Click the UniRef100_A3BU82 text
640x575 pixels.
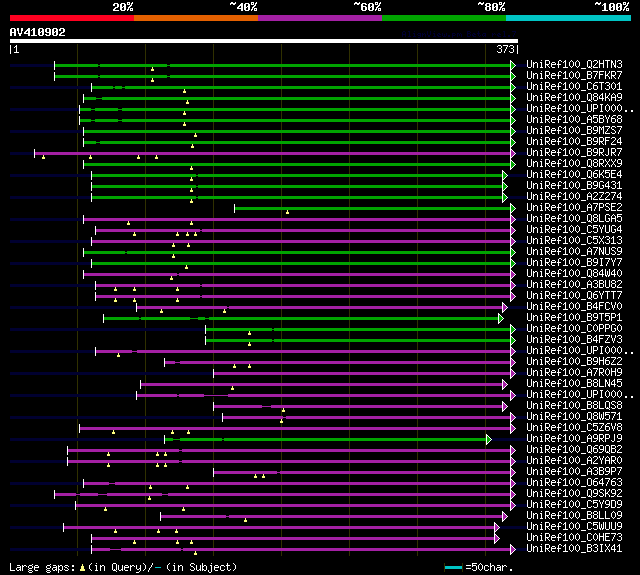coord(574,285)
